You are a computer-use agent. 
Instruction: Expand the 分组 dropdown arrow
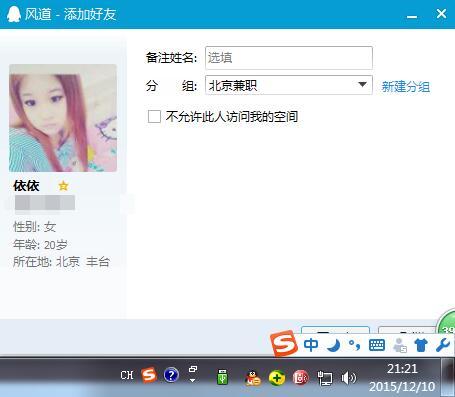(x=362, y=85)
